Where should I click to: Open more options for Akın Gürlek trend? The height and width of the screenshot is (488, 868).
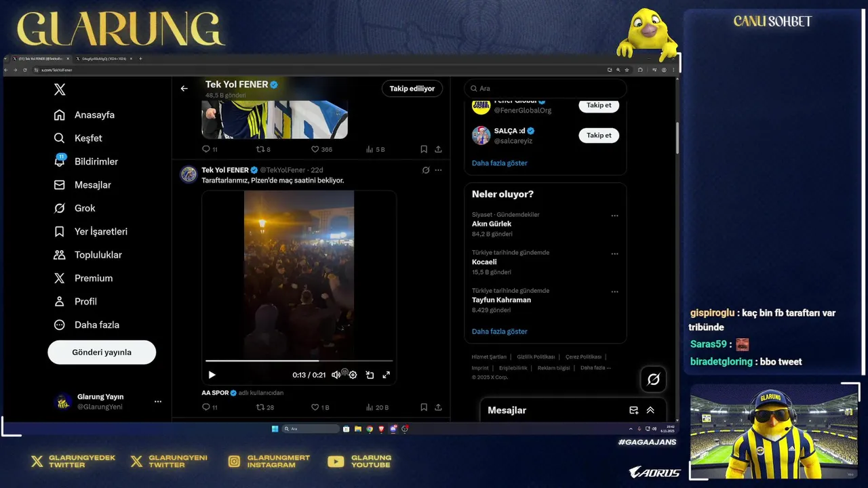pos(614,216)
